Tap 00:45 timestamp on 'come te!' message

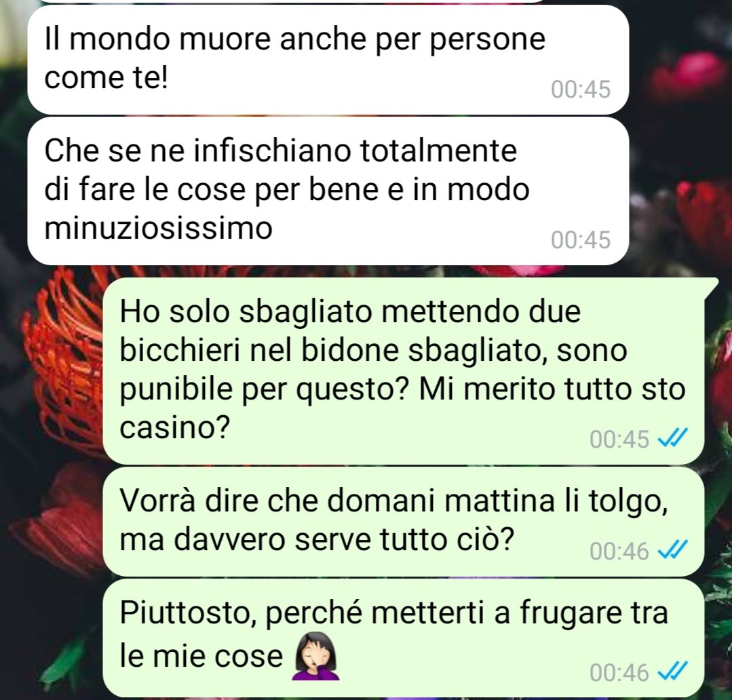pyautogui.click(x=581, y=89)
